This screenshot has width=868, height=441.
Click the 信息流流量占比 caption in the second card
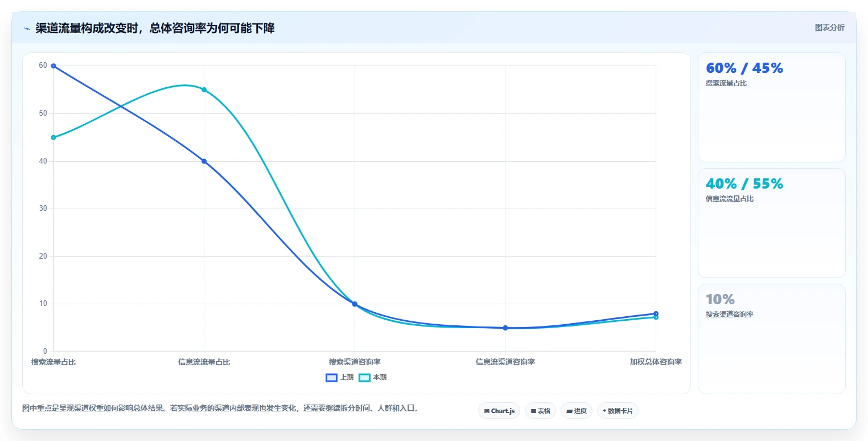point(730,199)
